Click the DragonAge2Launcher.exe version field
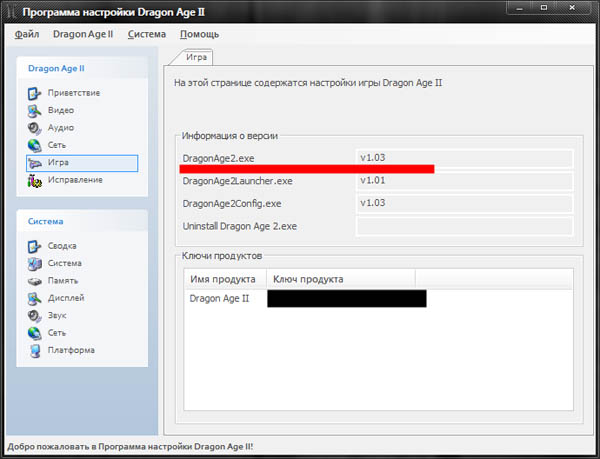 [x=465, y=181]
